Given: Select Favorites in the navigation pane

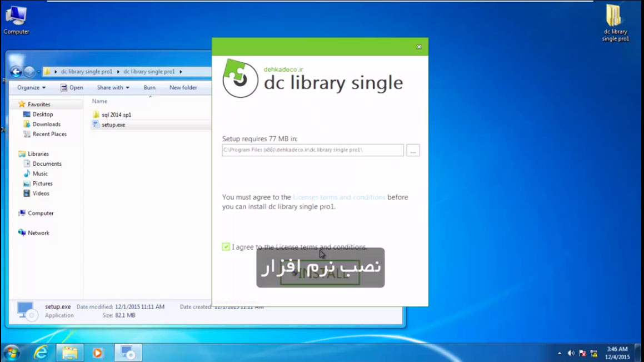Looking at the screenshot, I should tap(39, 105).
